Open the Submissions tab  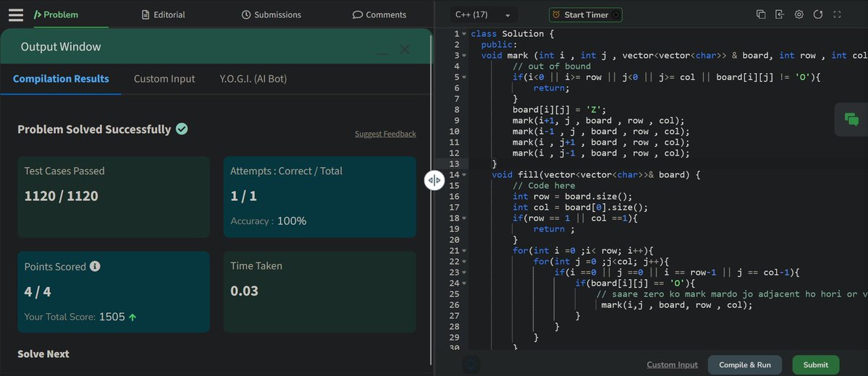coord(271,15)
